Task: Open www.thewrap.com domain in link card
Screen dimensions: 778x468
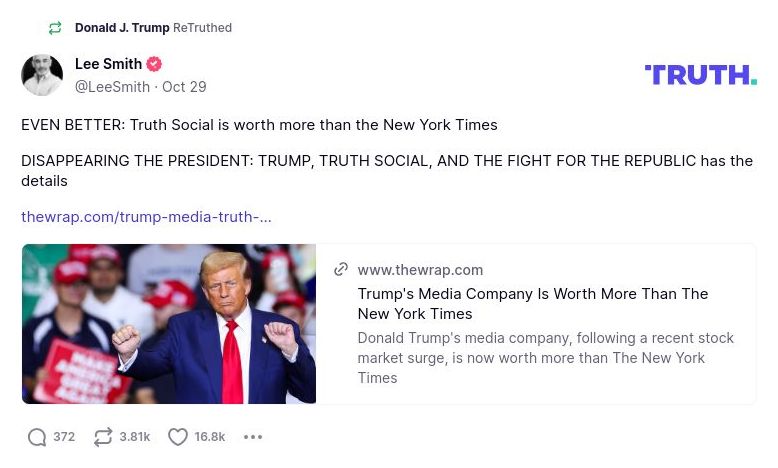Action: click(x=420, y=270)
